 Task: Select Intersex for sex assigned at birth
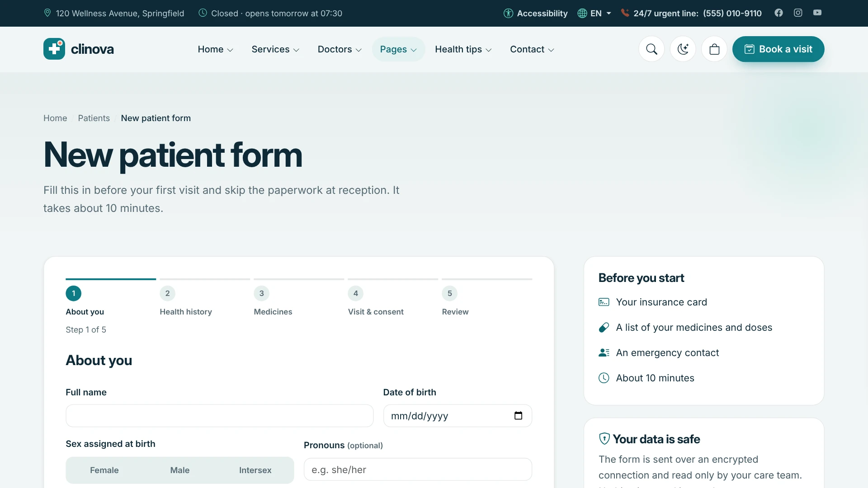[255, 470]
